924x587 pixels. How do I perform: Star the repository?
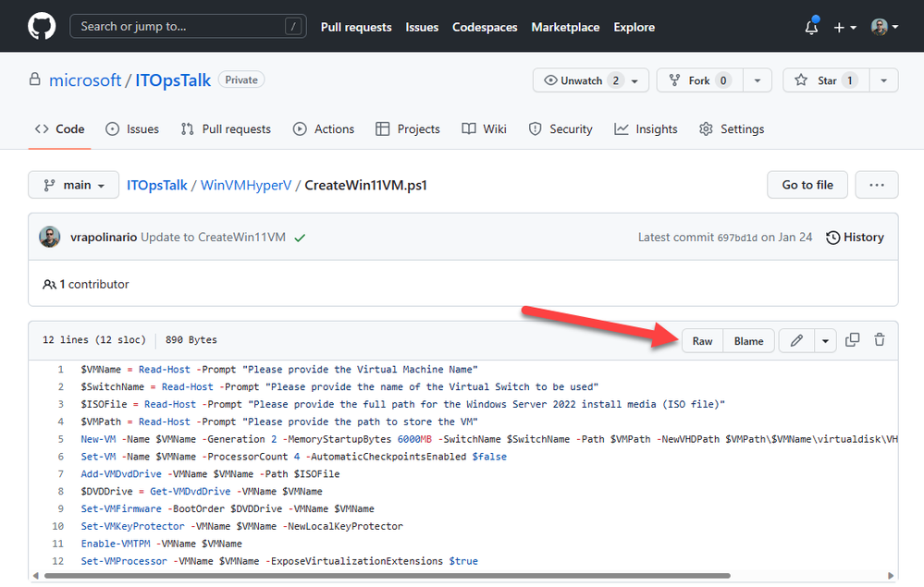(826, 80)
